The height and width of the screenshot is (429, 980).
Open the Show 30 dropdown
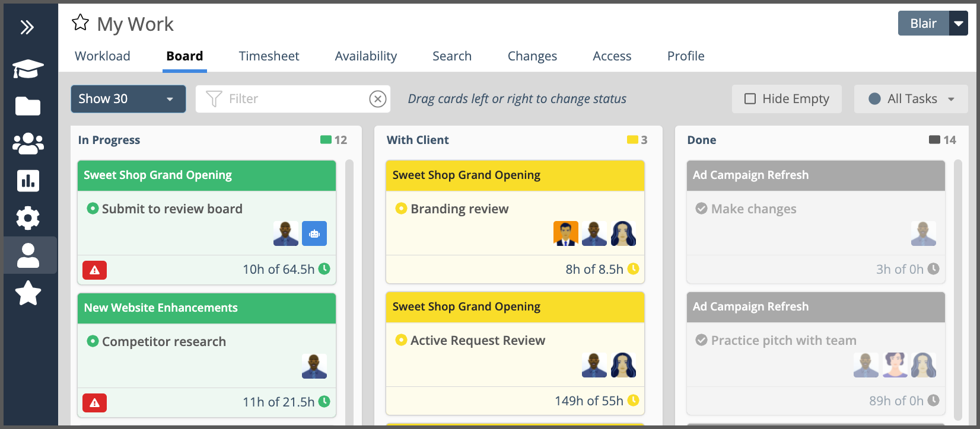click(128, 99)
